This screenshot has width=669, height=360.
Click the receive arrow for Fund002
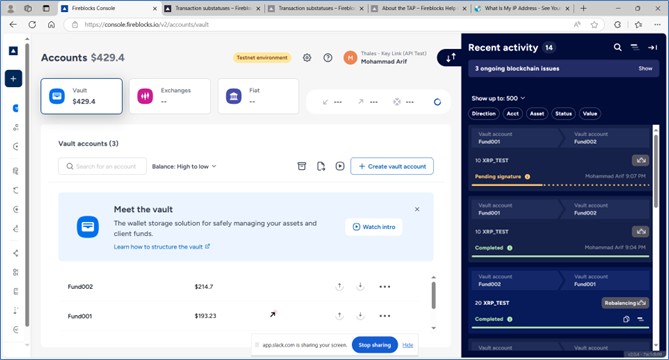(x=360, y=287)
